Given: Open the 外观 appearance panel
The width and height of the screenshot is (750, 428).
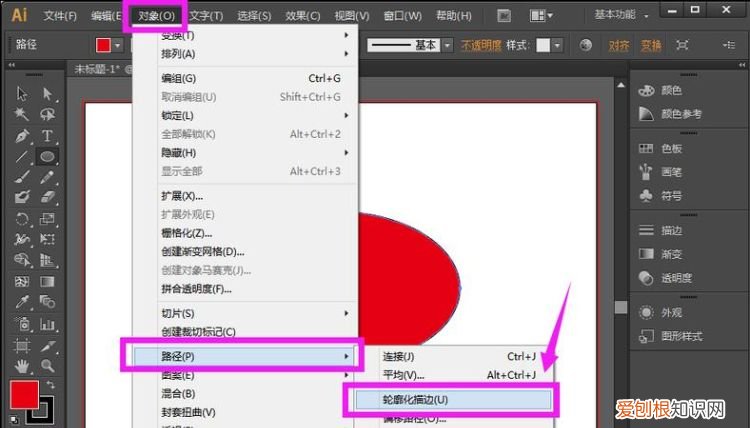Looking at the screenshot, I should [x=661, y=313].
